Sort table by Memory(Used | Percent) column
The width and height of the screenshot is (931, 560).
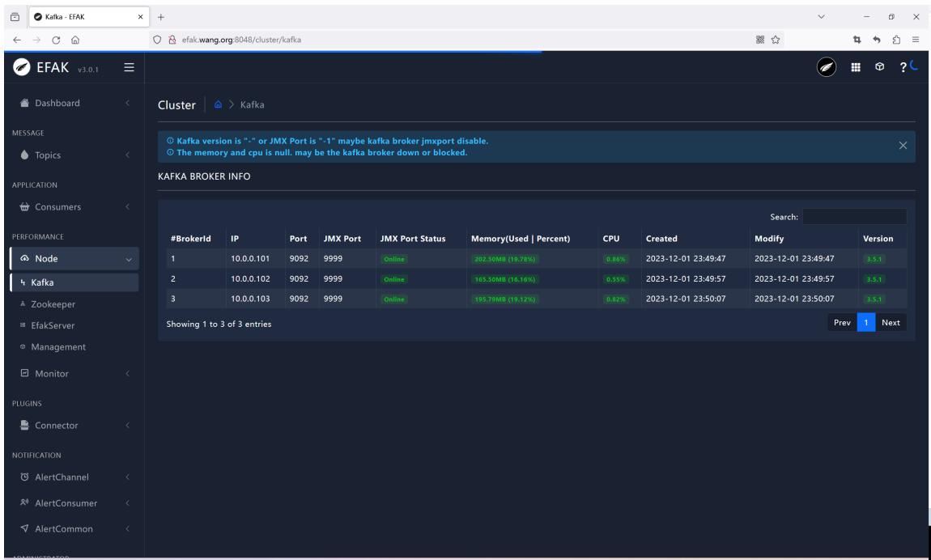[520, 239]
